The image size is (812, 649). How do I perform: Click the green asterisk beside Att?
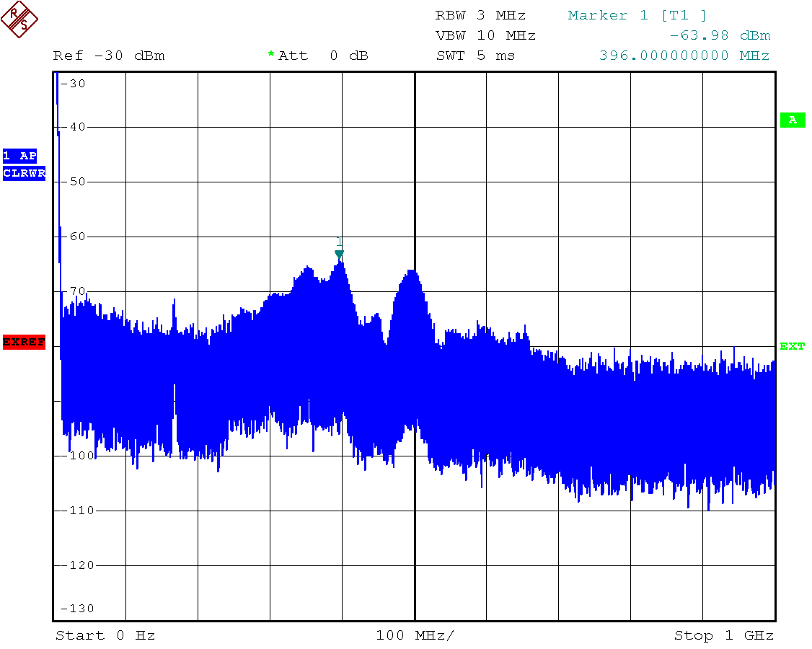271,54
